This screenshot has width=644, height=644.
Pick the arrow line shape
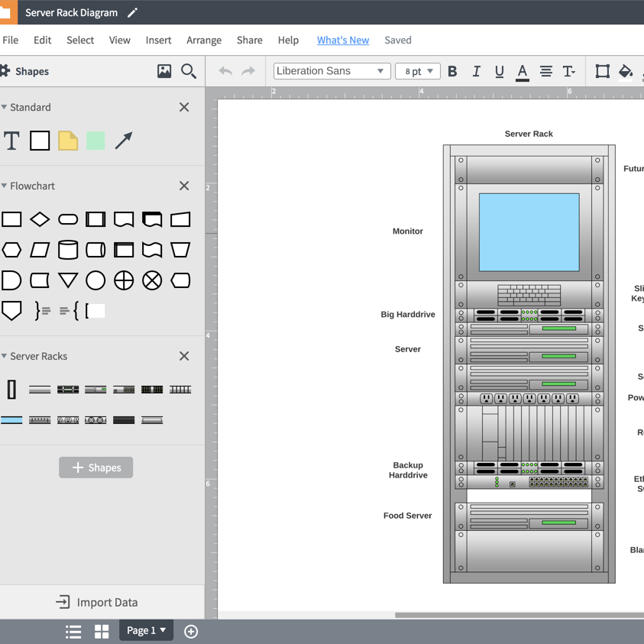click(124, 141)
